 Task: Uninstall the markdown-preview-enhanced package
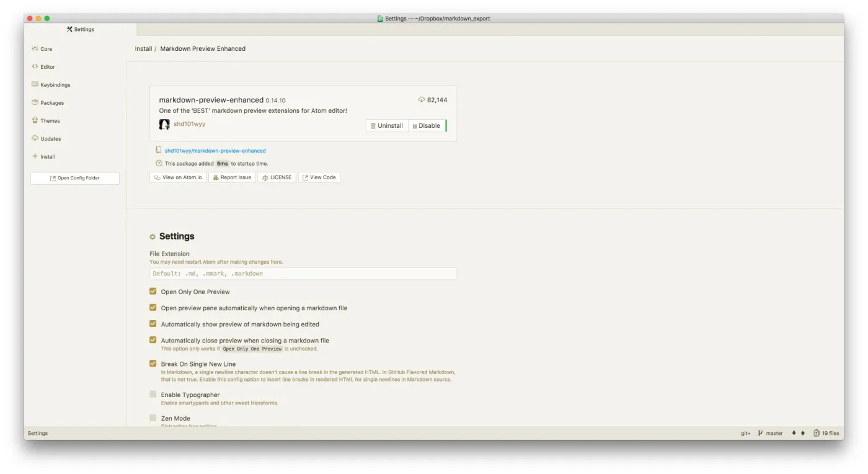(x=387, y=126)
